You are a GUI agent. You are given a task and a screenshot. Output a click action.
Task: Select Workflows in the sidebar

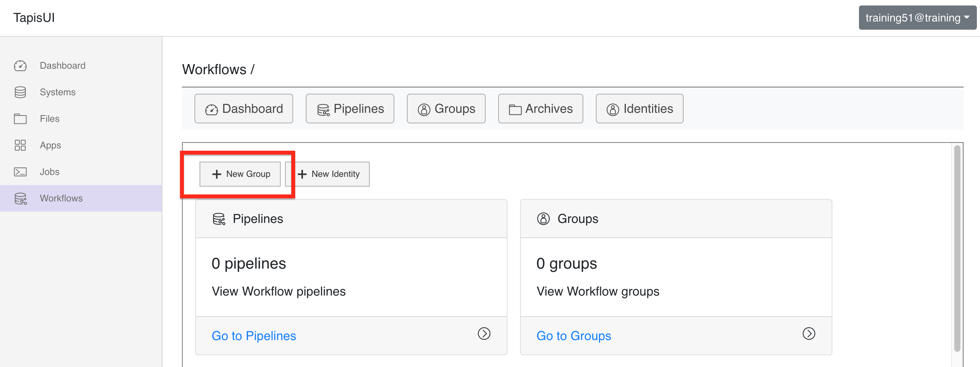[x=81, y=198]
